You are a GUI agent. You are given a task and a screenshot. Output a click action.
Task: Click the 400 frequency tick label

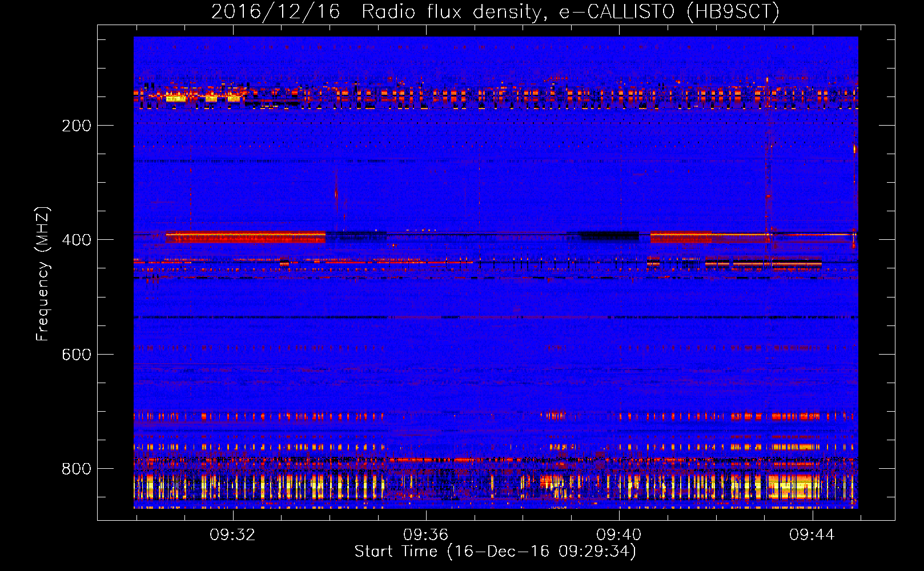(x=77, y=240)
